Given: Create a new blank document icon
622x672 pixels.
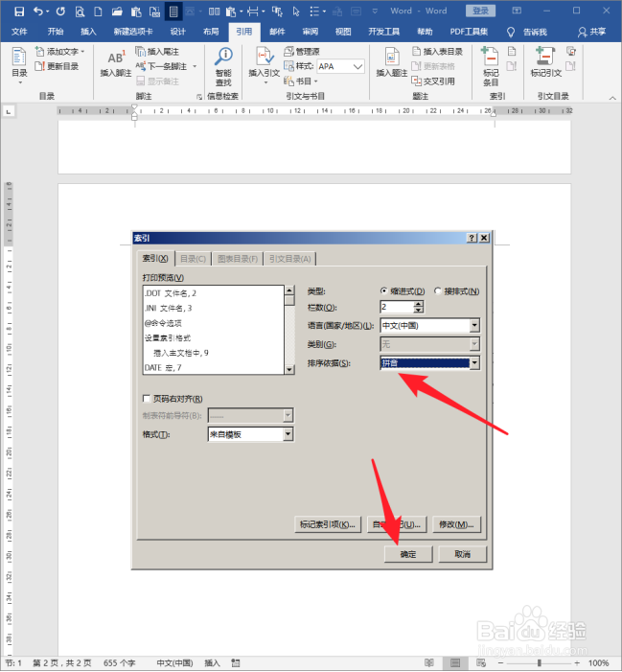Looking at the screenshot, I should point(98,12).
